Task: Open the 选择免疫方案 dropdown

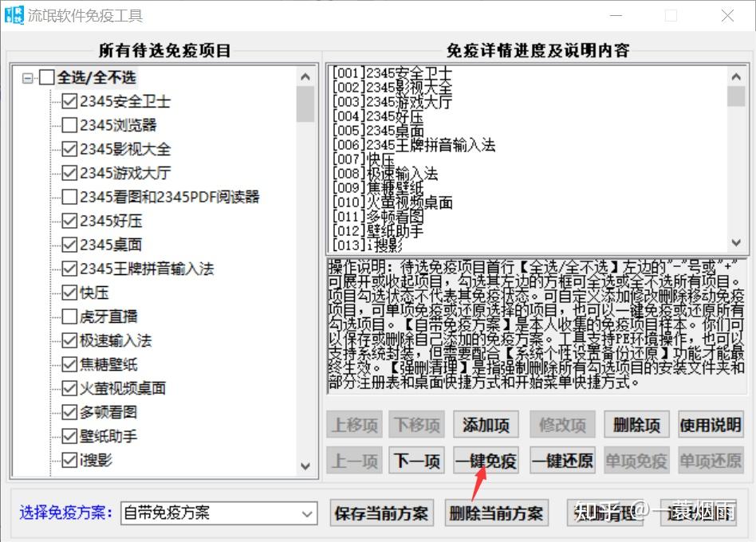Action: [x=219, y=513]
